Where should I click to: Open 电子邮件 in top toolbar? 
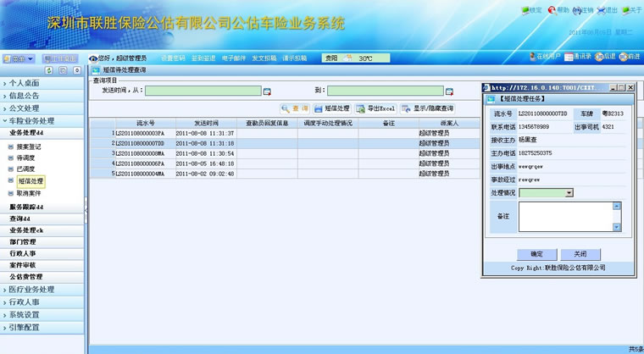click(234, 58)
